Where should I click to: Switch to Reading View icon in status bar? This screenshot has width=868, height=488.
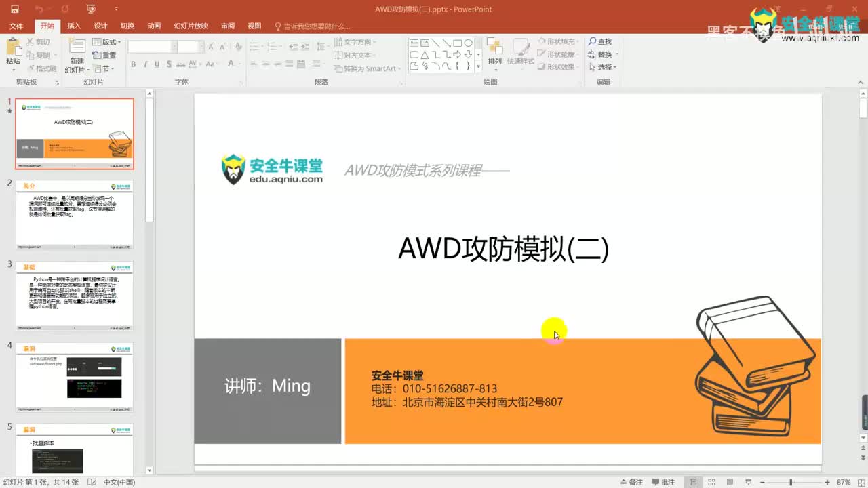(x=729, y=482)
